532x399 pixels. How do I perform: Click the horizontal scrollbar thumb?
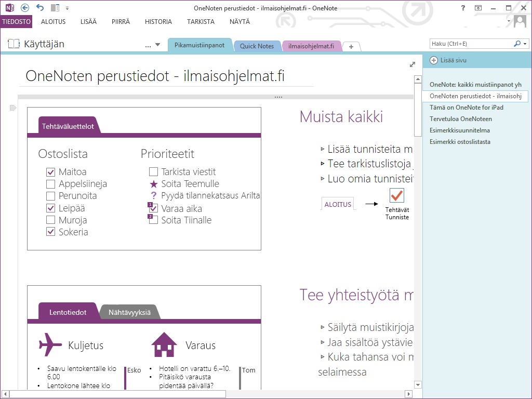point(118,394)
